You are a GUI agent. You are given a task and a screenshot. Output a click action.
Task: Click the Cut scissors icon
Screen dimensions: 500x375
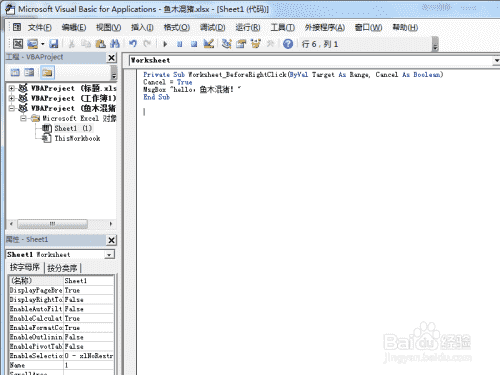point(71,44)
